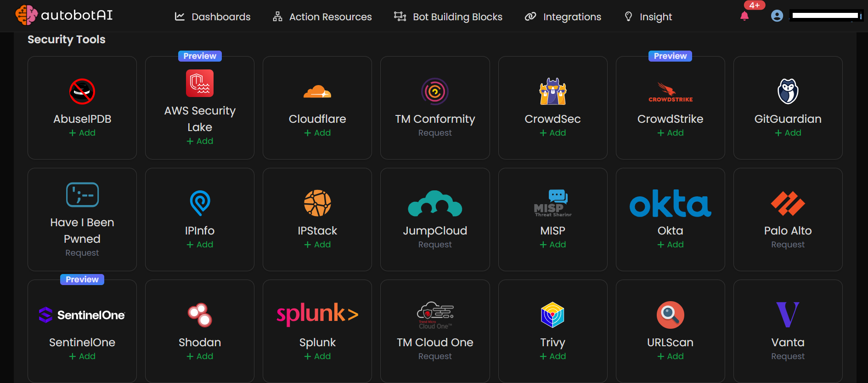This screenshot has width=868, height=383.
Task: Click the Okta logo
Action: [671, 203]
